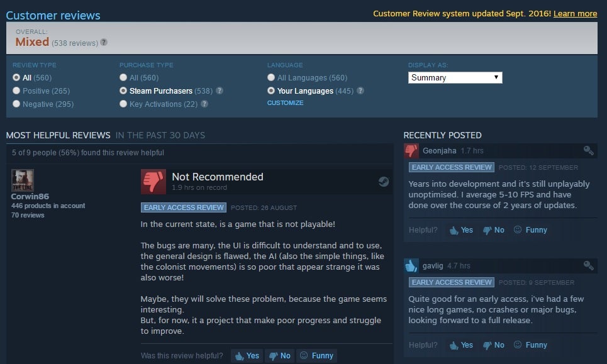
Task: Click the help icon beside Your Languages
Action: pyautogui.click(x=360, y=91)
